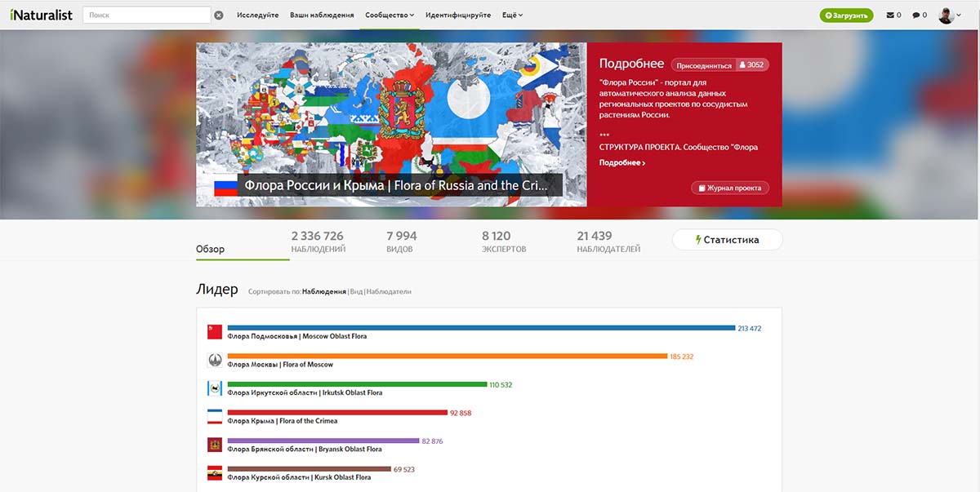Viewport: 980px width, 492px height.
Task: Click the 3052 members count badge
Action: (x=751, y=64)
